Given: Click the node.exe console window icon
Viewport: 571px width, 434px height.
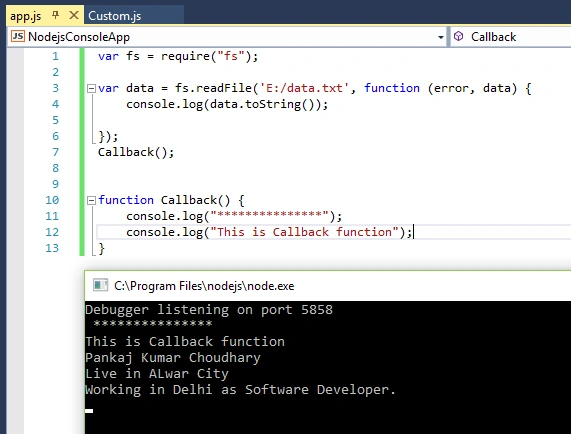Looking at the screenshot, I should coord(100,285).
